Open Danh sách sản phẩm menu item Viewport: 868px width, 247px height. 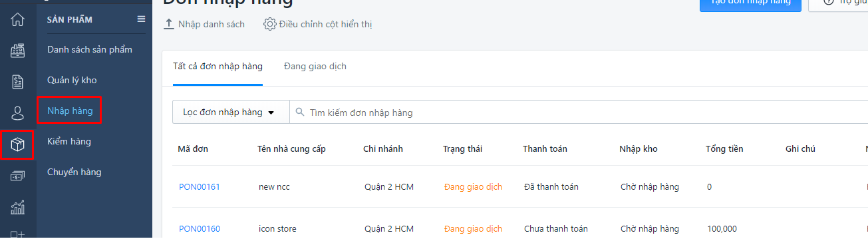pyautogui.click(x=90, y=49)
